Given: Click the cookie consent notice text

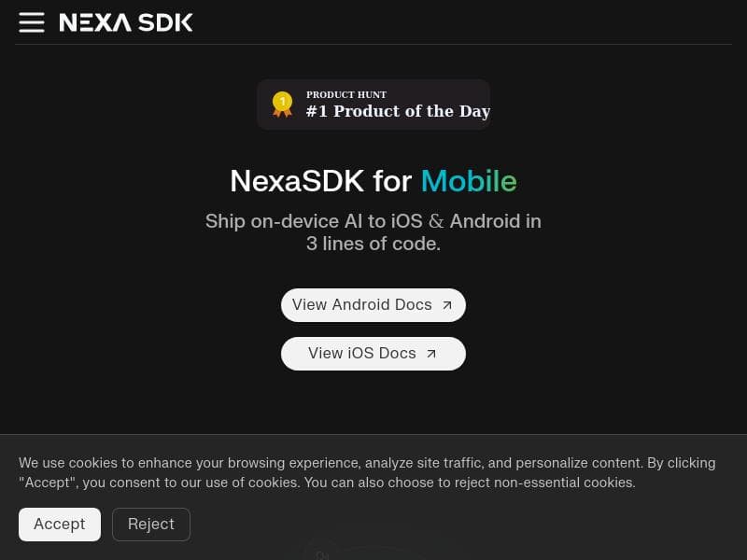Looking at the screenshot, I should click(x=367, y=472).
